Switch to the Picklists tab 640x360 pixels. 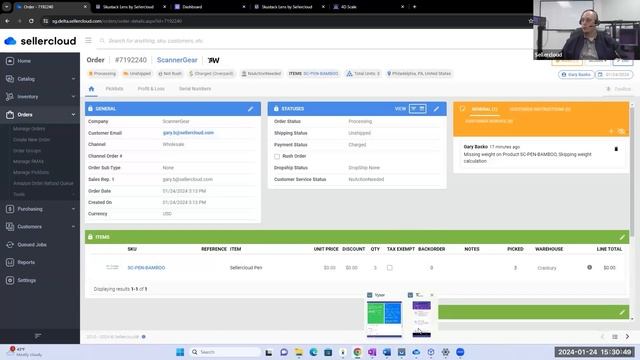pyautogui.click(x=114, y=89)
